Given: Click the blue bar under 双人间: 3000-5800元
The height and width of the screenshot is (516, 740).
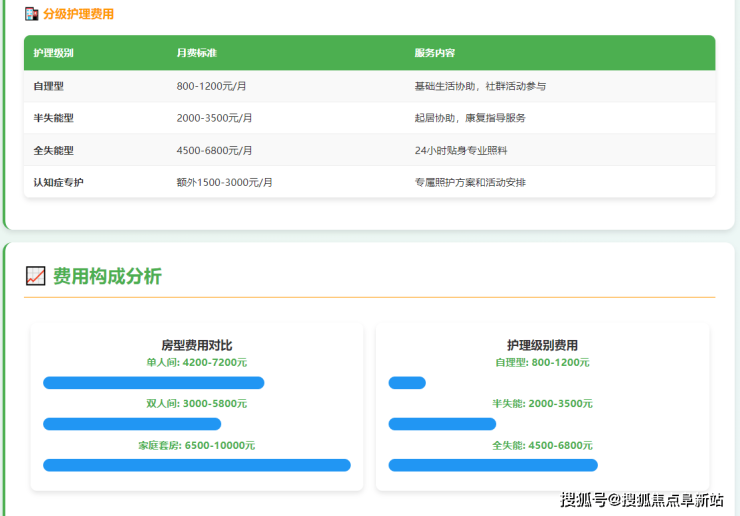Looking at the screenshot, I should (132, 424).
